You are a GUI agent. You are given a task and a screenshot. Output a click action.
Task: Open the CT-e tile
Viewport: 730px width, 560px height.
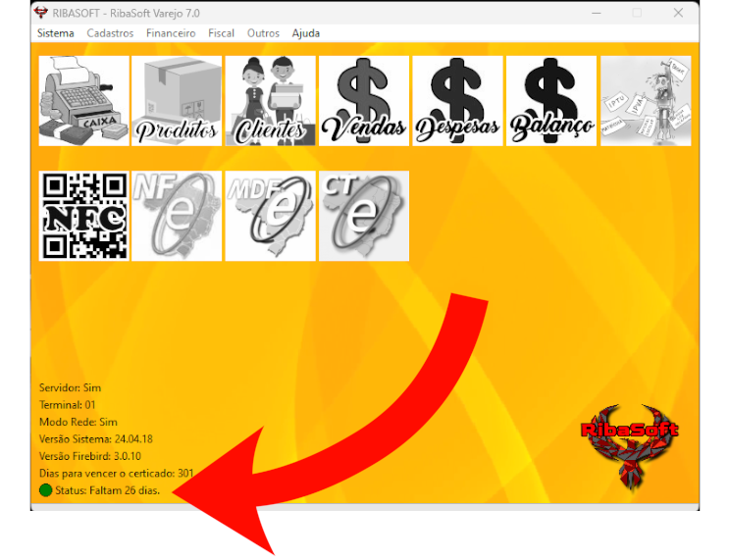pos(364,216)
